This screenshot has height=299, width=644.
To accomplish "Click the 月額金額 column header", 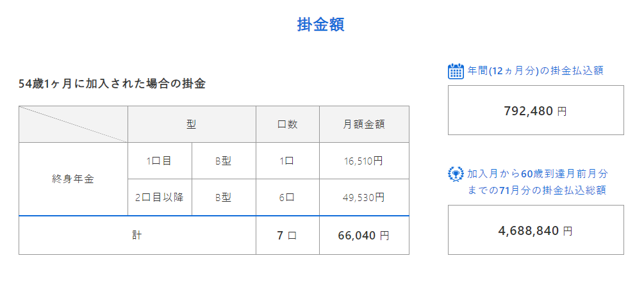I will pos(364,124).
